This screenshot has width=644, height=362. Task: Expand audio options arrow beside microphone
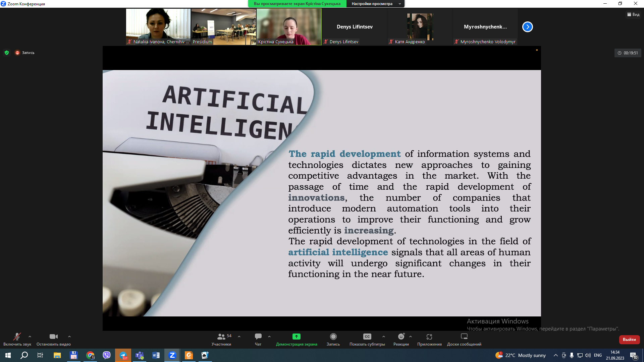(30, 337)
